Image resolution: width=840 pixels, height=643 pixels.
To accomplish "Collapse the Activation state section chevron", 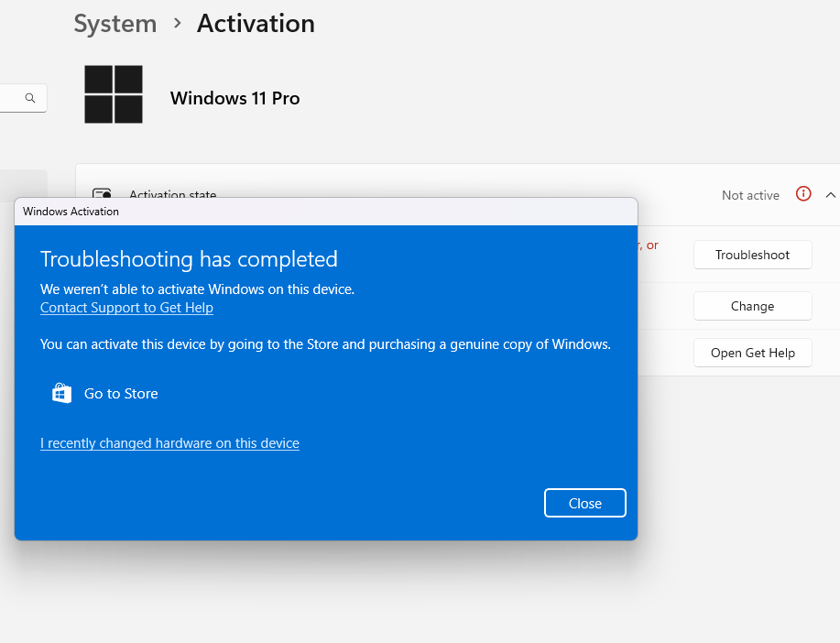I will tap(830, 195).
